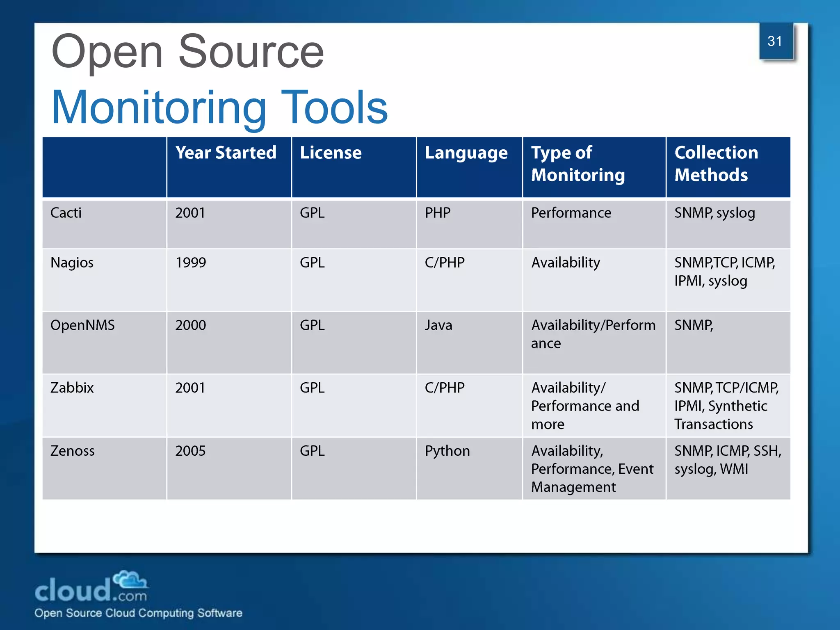Screen dimensions: 840x630
Task: Select the 'Zabbix' row name cell
Action: [x=104, y=406]
